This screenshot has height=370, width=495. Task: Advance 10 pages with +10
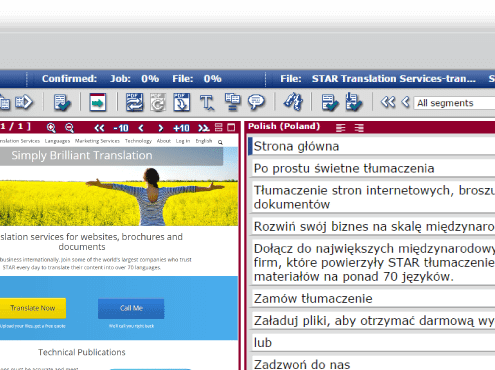[x=181, y=128]
